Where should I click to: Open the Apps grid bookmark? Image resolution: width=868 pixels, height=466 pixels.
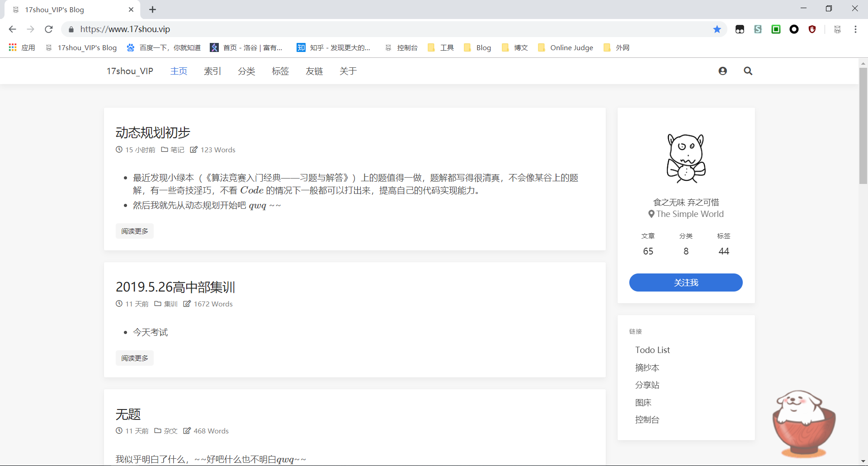point(22,47)
